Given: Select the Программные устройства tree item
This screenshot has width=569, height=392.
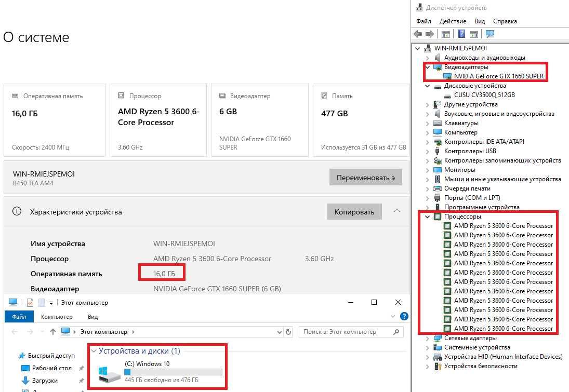Looking at the screenshot, I should pyautogui.click(x=482, y=208).
